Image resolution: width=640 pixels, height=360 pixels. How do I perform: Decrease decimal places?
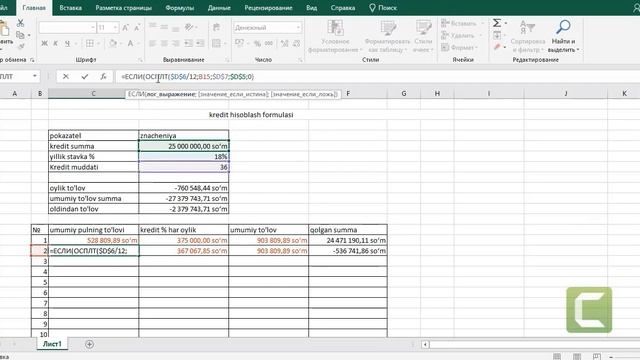(x=296, y=43)
